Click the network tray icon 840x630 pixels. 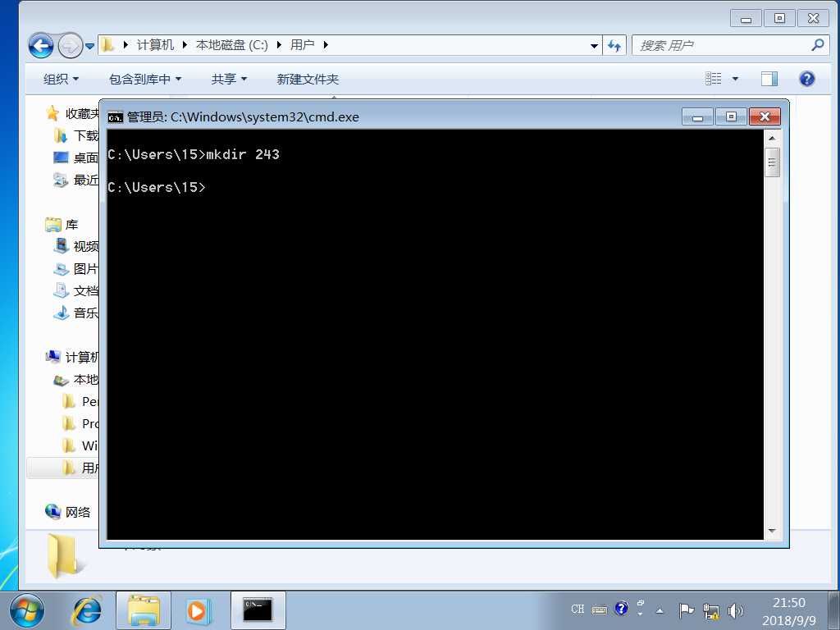(711, 610)
